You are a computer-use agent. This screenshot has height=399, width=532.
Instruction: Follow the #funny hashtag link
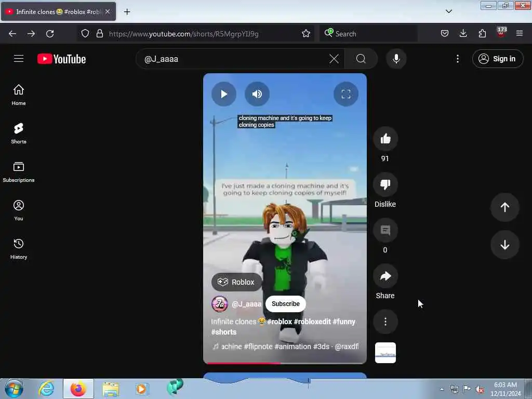[344, 322]
